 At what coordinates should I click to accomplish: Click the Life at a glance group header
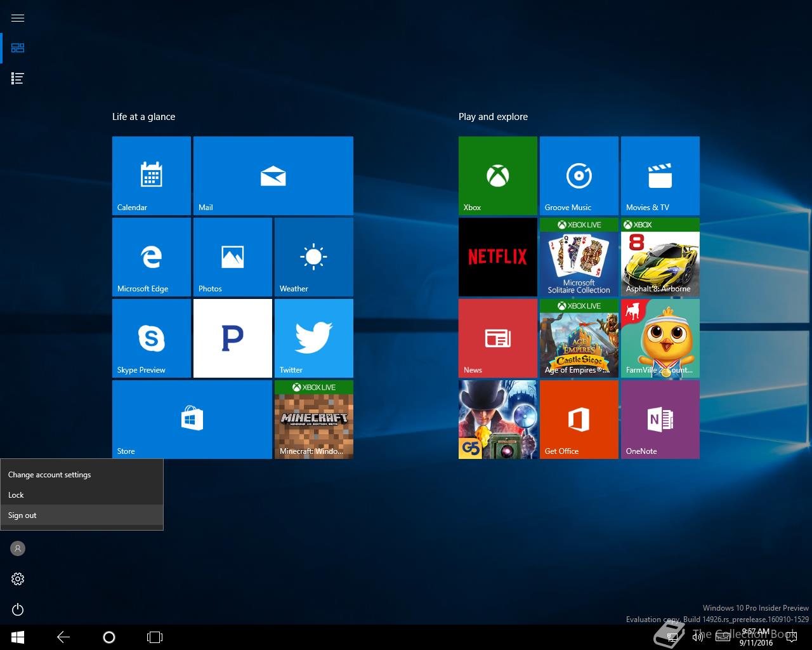(143, 117)
